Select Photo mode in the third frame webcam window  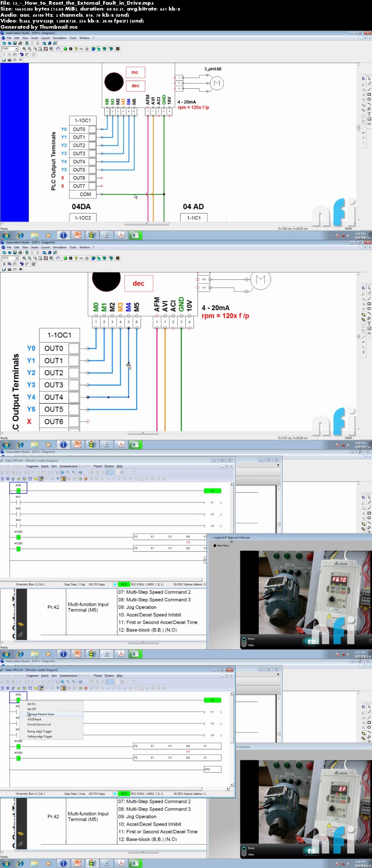[x=251, y=639]
